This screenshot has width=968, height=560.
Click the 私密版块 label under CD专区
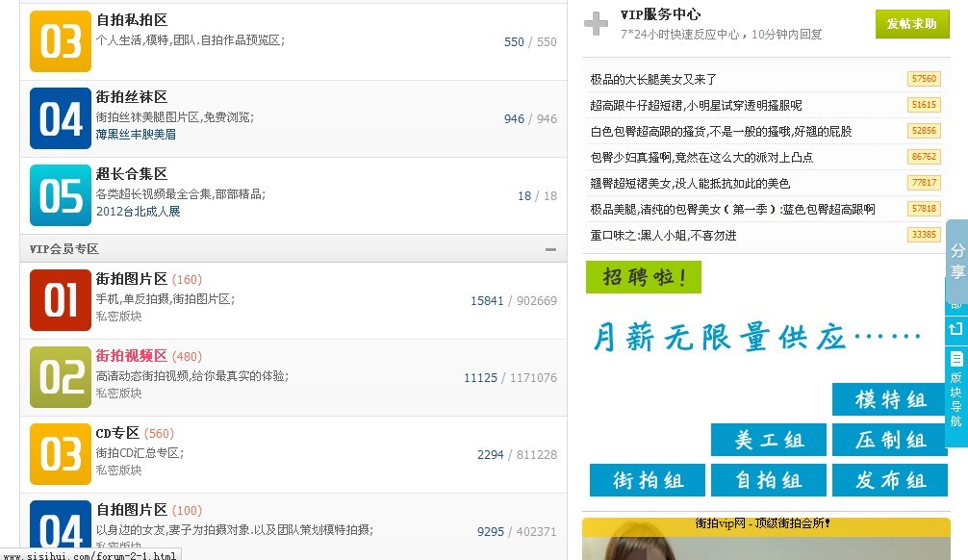[118, 471]
